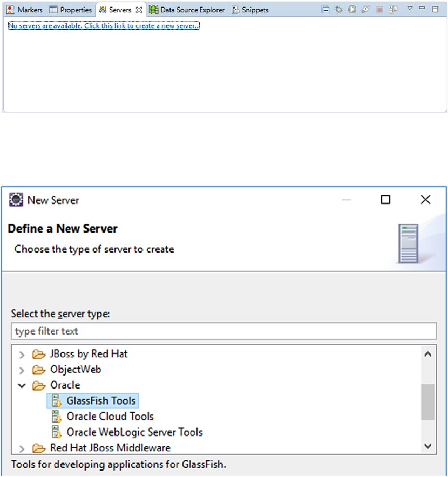Open the Servers view menu triangle
Screen dimensions: 448x477
[410, 8]
